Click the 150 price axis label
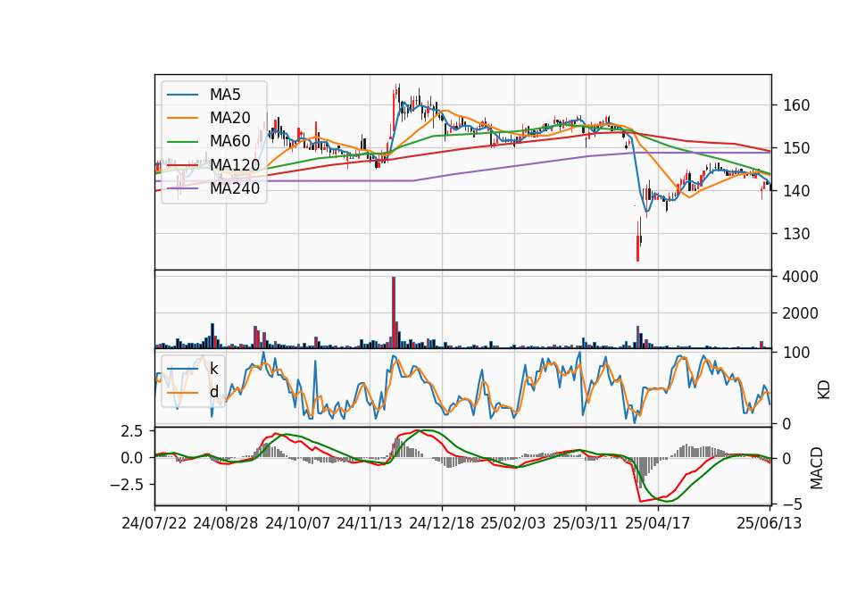857x616 pixels. pos(796,148)
